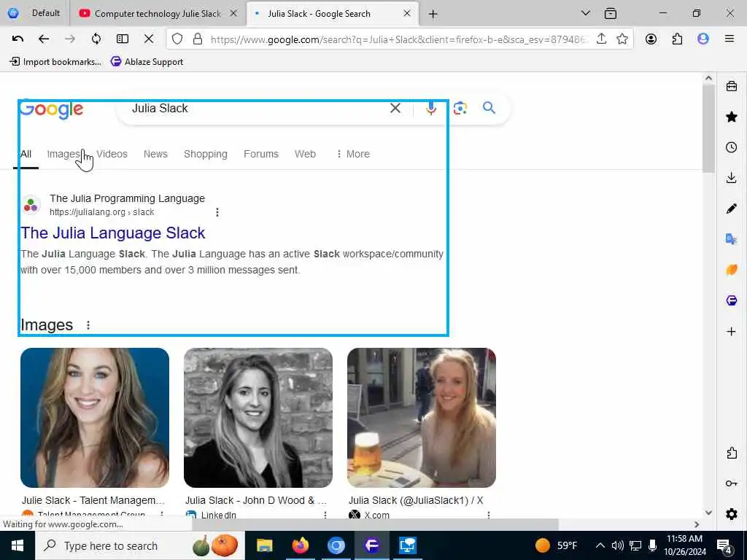Open the hamburger application menu
This screenshot has width=747, height=560.
(x=729, y=39)
